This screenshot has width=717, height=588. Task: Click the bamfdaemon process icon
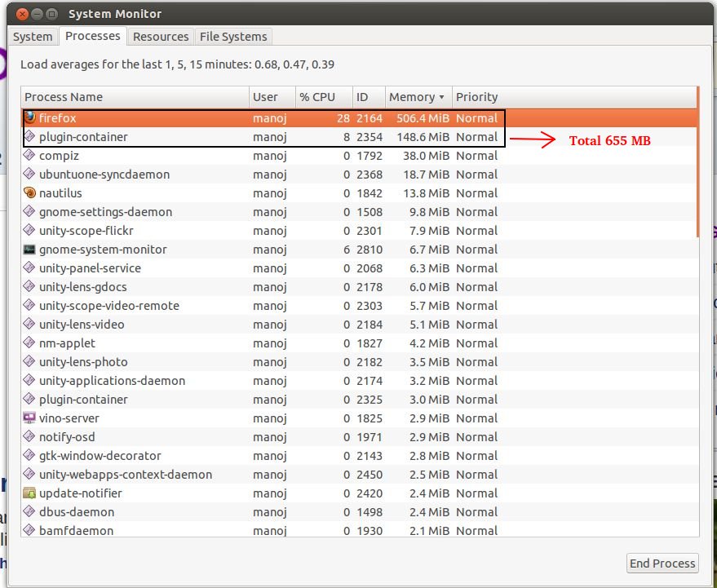(x=31, y=531)
